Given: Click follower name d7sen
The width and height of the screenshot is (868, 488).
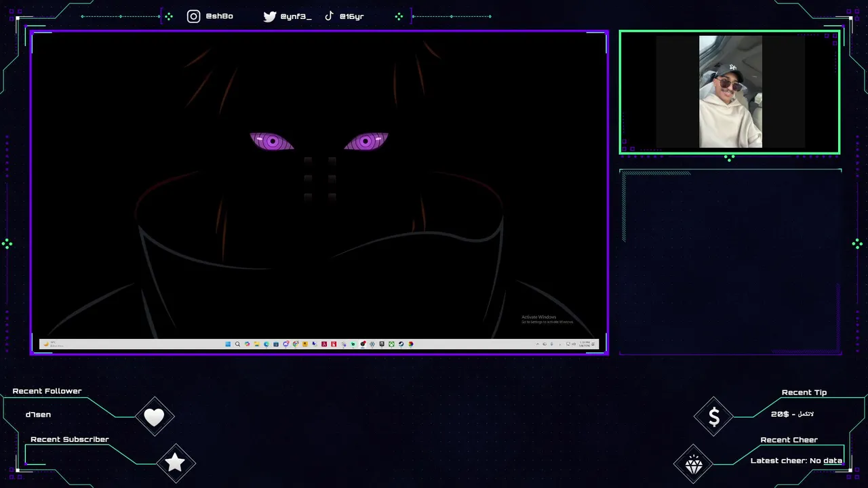Looking at the screenshot, I should (38, 415).
